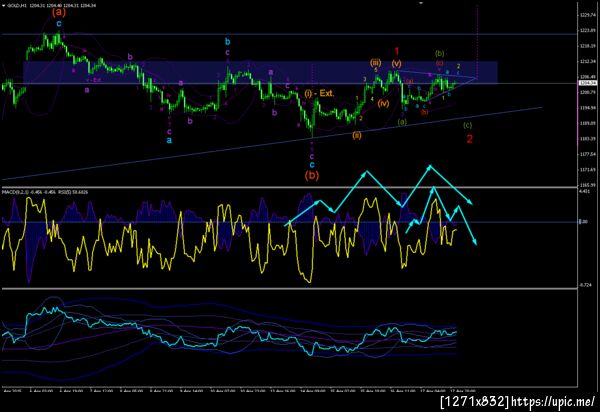Select the large orange (a) label at top
The image size is (600, 412).
(x=59, y=12)
